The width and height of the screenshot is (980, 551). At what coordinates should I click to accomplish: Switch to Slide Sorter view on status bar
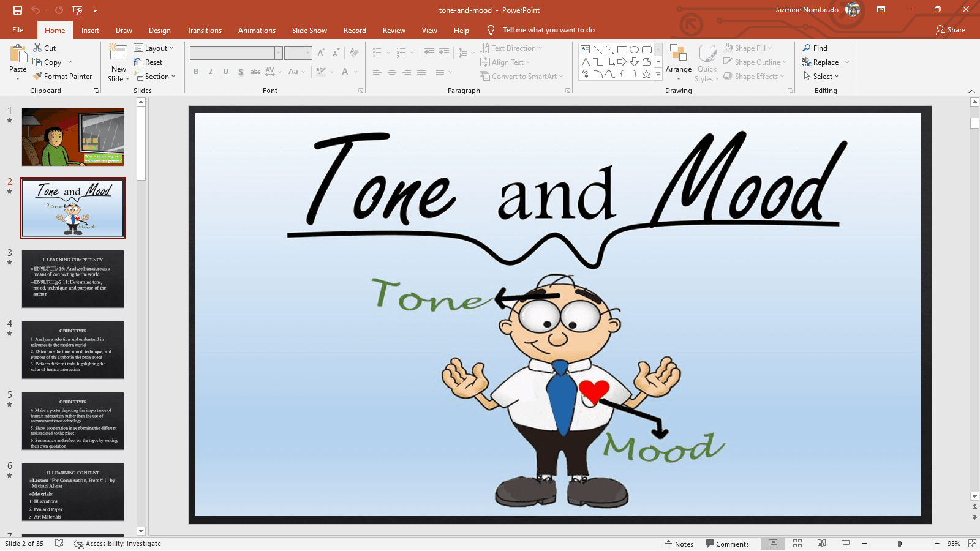[797, 544]
